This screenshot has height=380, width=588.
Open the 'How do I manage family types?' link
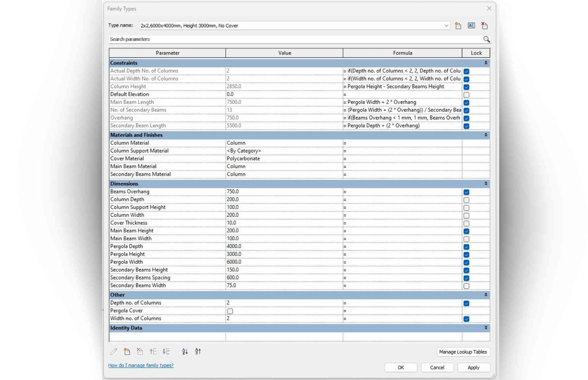141,365
